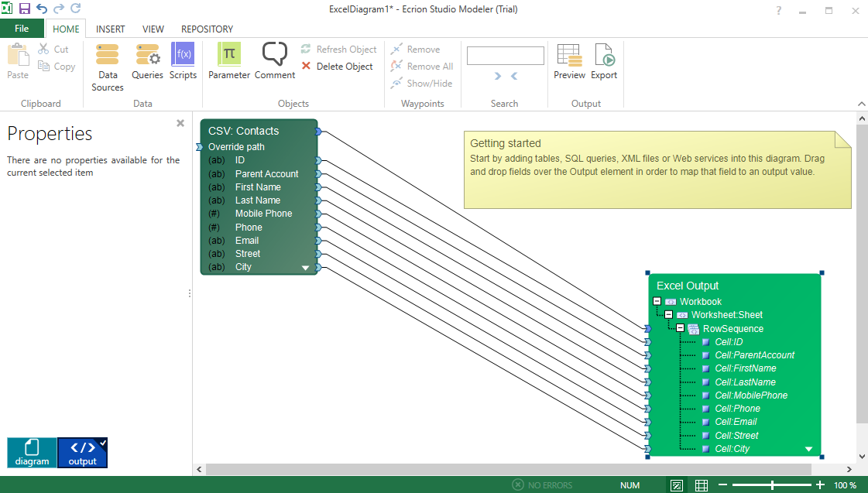This screenshot has width=868, height=493.
Task: Click the Remove All button
Action: (422, 66)
